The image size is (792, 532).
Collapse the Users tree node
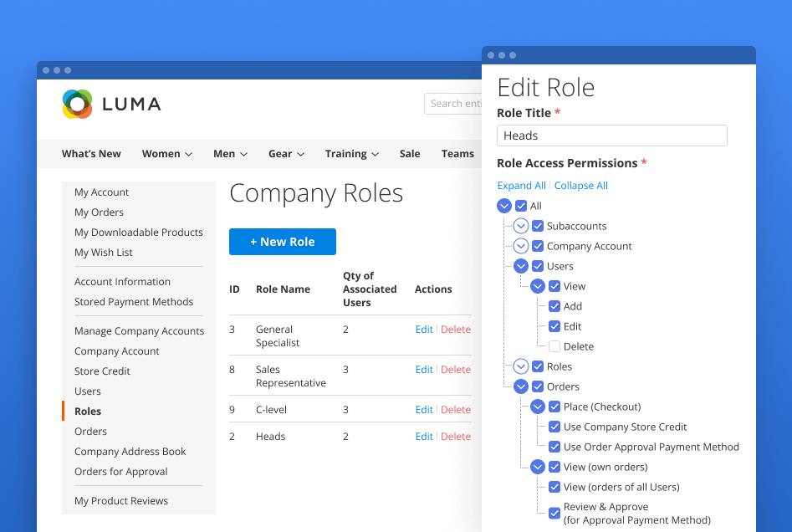(x=521, y=266)
